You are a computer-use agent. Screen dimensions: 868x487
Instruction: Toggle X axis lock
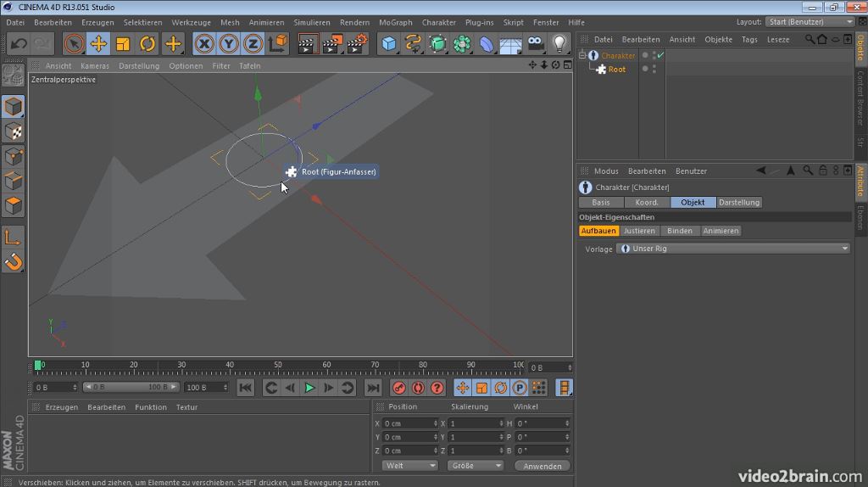(204, 44)
